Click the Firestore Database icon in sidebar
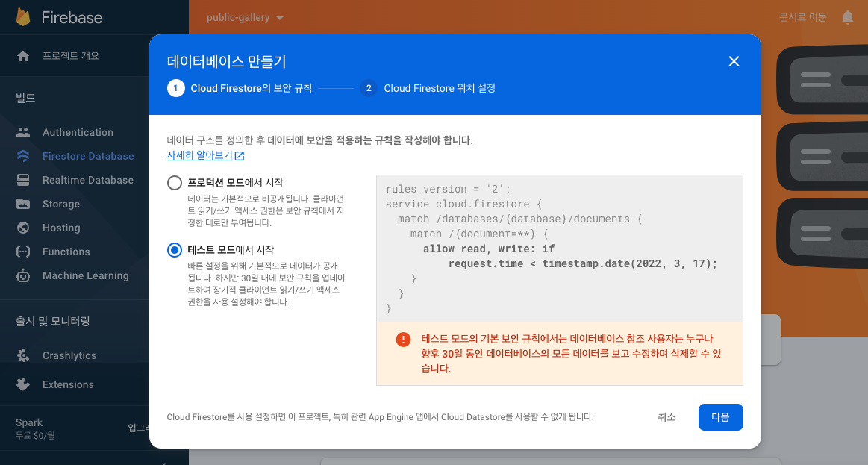The height and width of the screenshot is (465, 868). pyautogui.click(x=23, y=156)
